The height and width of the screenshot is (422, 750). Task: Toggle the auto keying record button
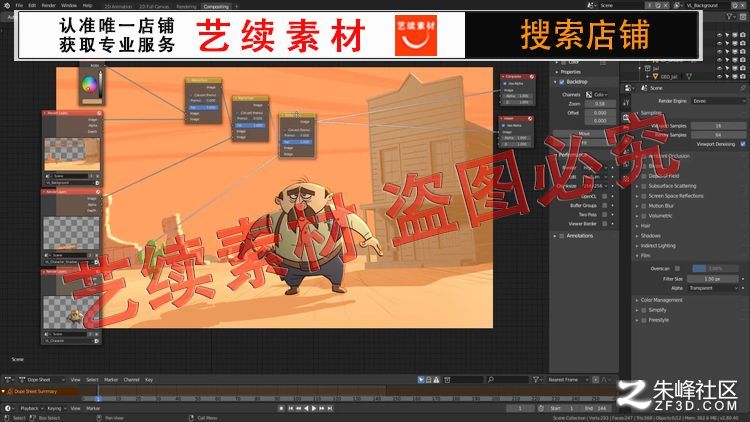tap(281, 408)
